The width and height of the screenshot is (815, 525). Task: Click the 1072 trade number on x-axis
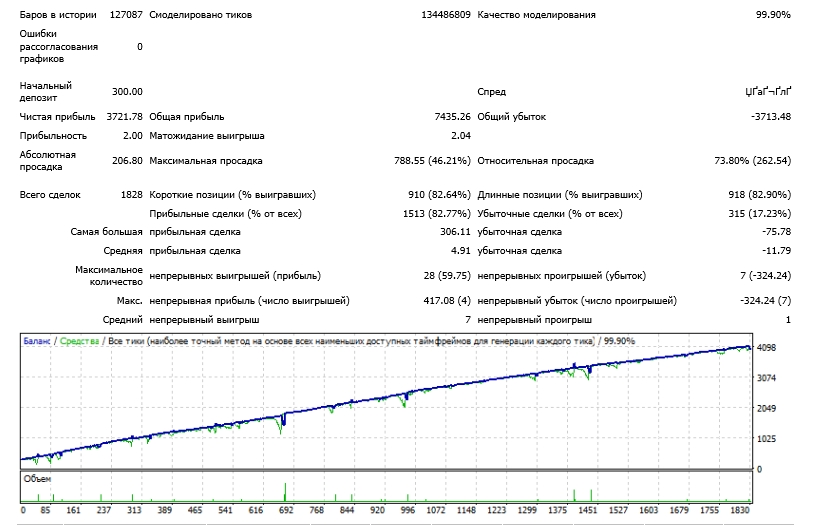436,510
